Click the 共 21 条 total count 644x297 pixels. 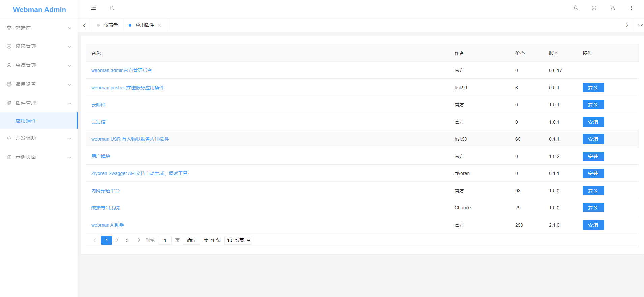coord(212,240)
